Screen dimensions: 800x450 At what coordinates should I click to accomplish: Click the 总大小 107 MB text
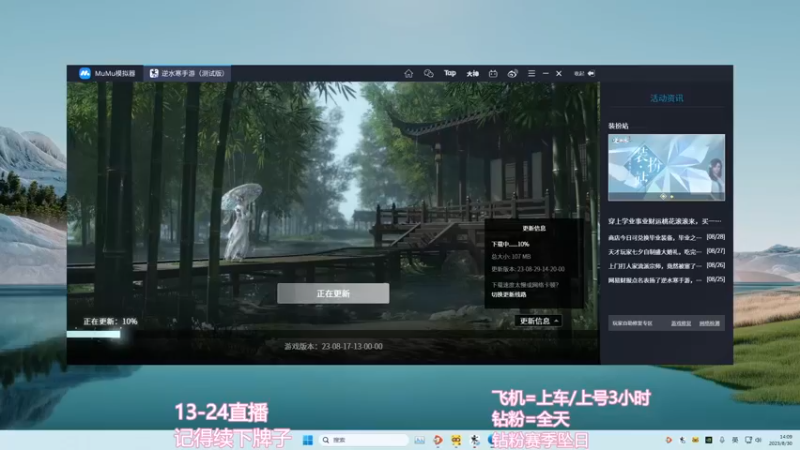coord(511,257)
